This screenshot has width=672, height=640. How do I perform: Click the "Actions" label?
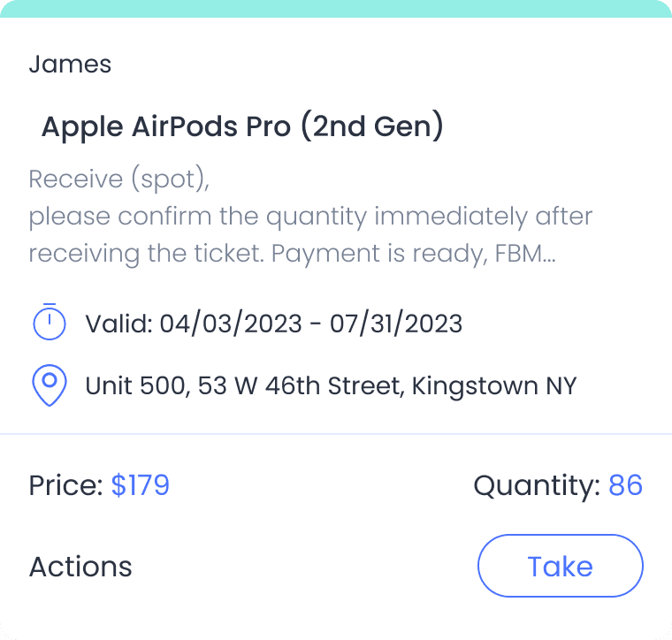(80, 567)
